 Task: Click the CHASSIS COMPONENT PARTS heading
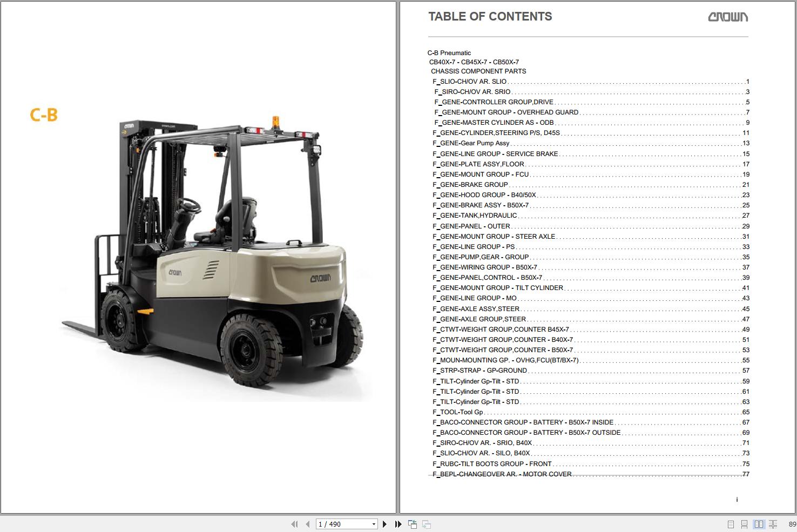click(478, 71)
